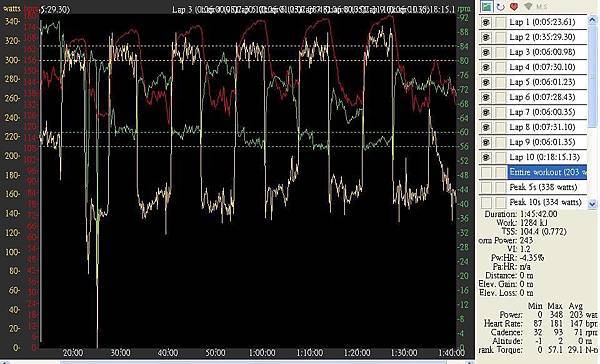Toggle Lap 9 visibility eye
This screenshot has height=364, width=600.
[486, 142]
